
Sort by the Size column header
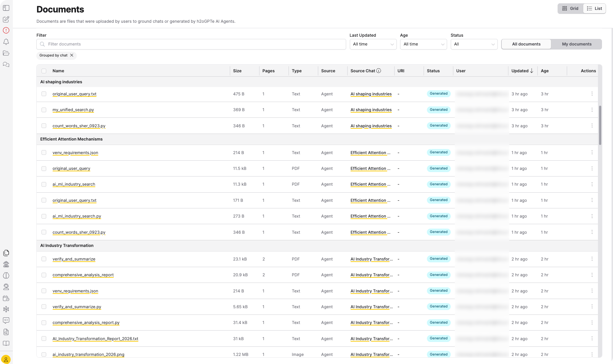tap(237, 71)
